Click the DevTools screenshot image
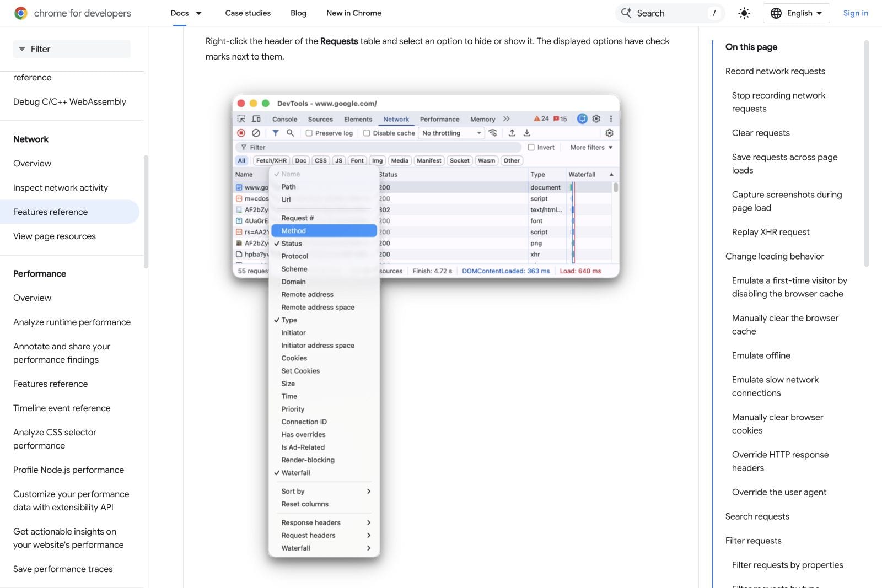Screen dimensions: 882x588 (426, 325)
